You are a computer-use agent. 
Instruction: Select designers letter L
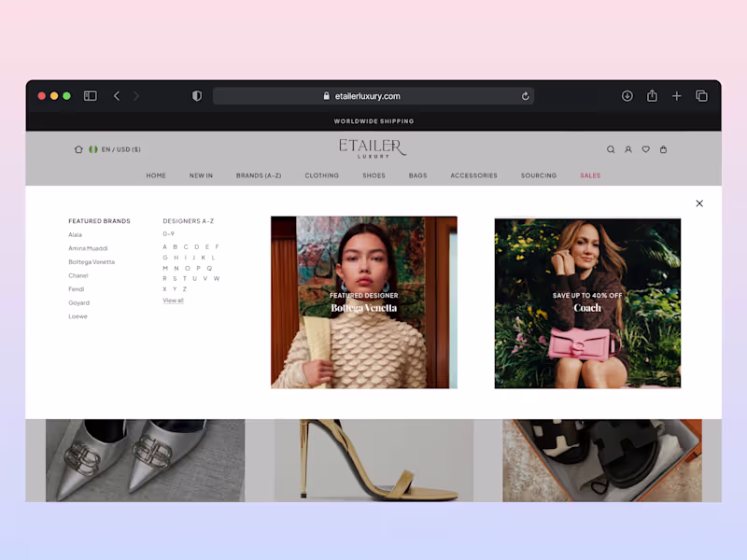214,258
